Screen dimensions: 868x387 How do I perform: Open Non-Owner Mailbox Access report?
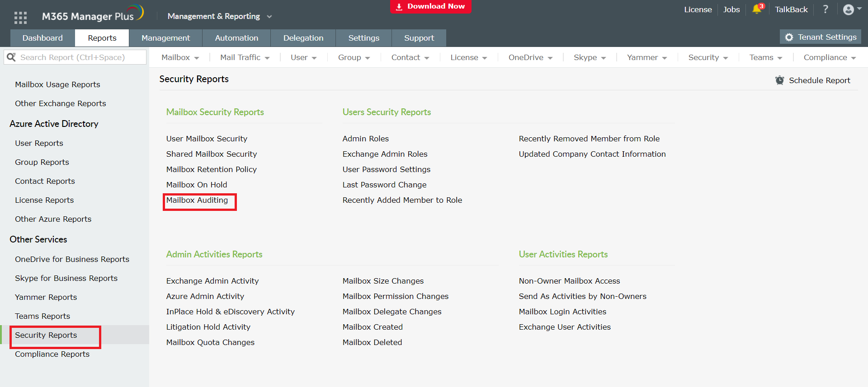[x=570, y=281]
